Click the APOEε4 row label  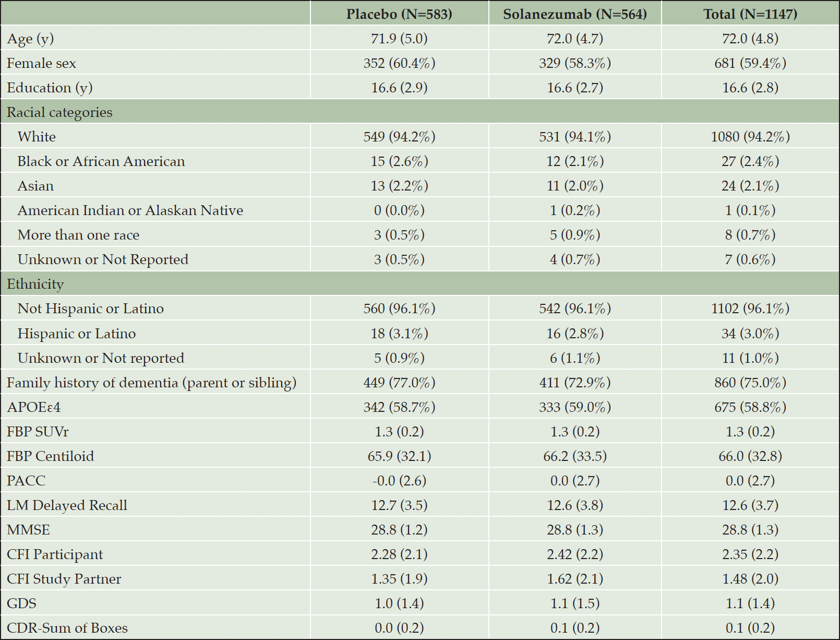(x=34, y=407)
